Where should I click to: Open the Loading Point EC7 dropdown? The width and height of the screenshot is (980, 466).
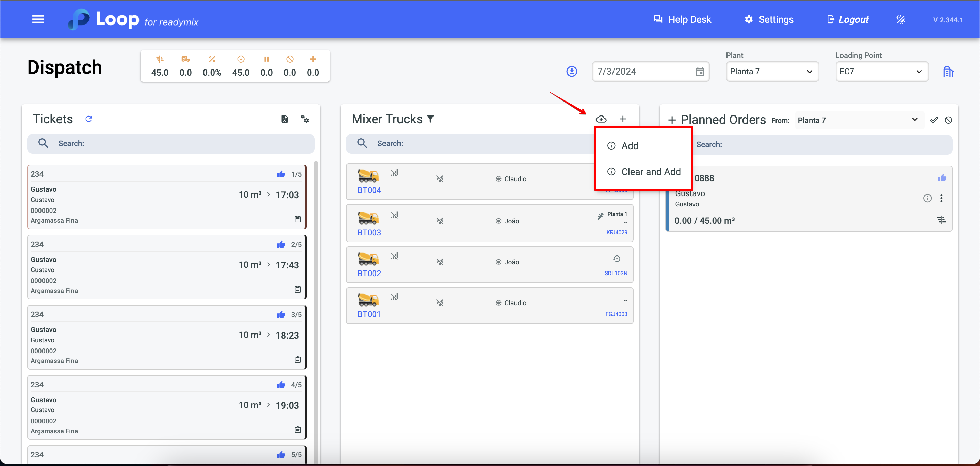click(x=881, y=72)
